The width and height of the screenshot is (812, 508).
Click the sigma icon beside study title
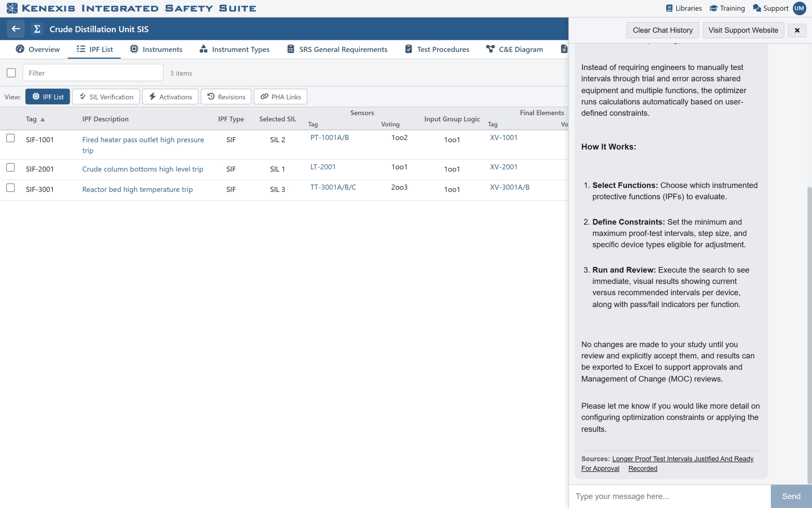[x=37, y=29]
